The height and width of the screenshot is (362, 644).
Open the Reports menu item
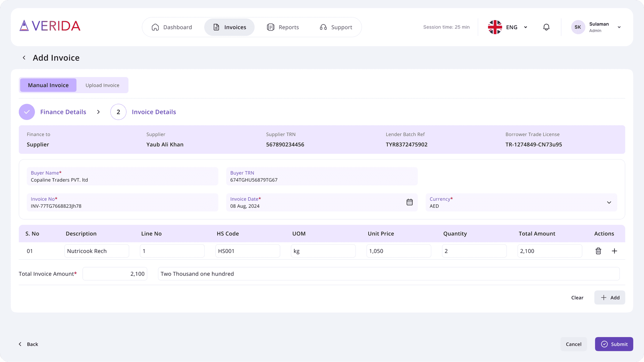283,27
